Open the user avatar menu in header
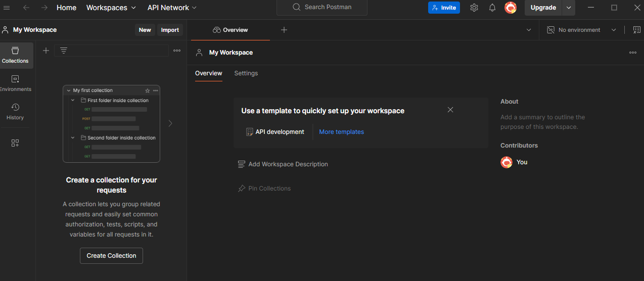Image resolution: width=644 pixels, height=281 pixels. coord(511,8)
